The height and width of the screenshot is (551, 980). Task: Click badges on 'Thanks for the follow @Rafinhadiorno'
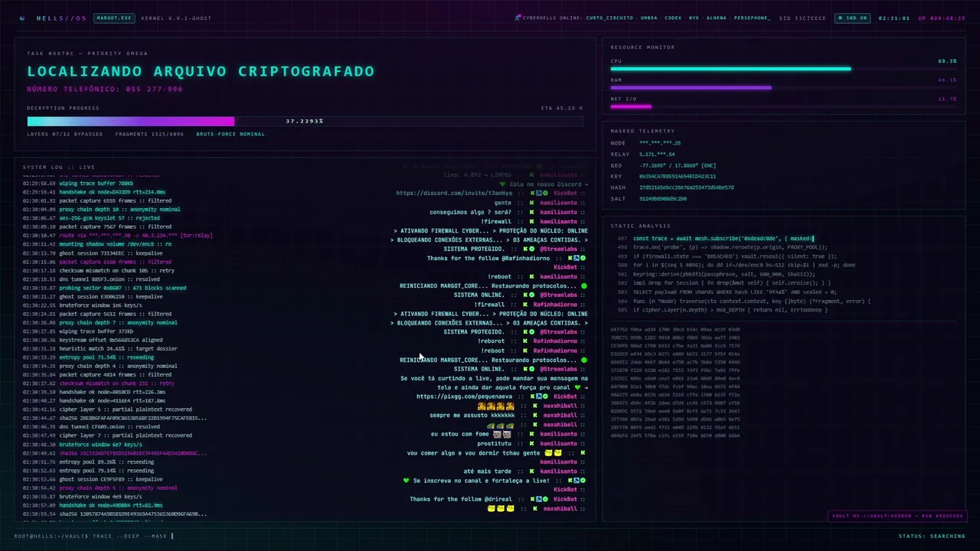(x=575, y=258)
